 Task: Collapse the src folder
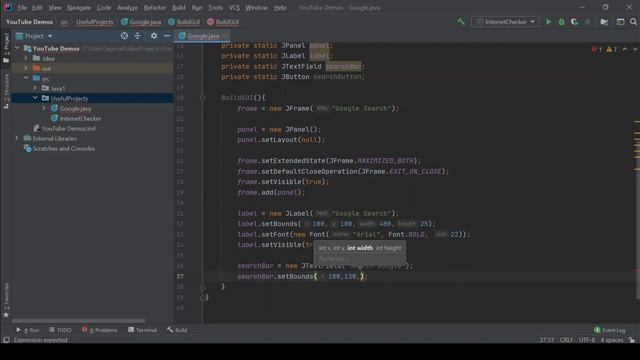click(x=26, y=78)
